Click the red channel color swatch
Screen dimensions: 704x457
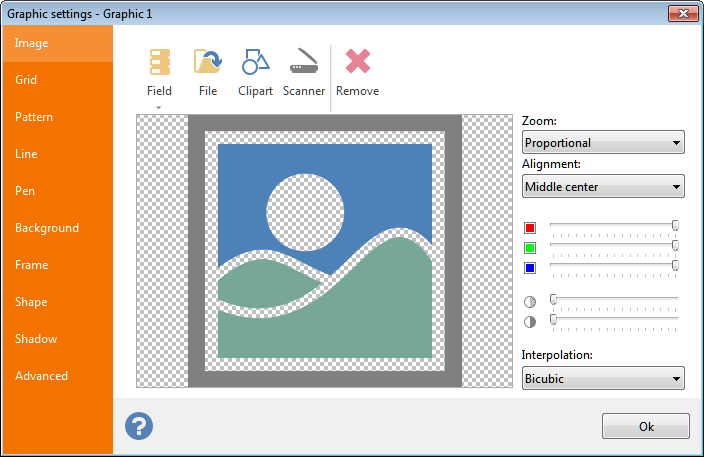(x=530, y=228)
